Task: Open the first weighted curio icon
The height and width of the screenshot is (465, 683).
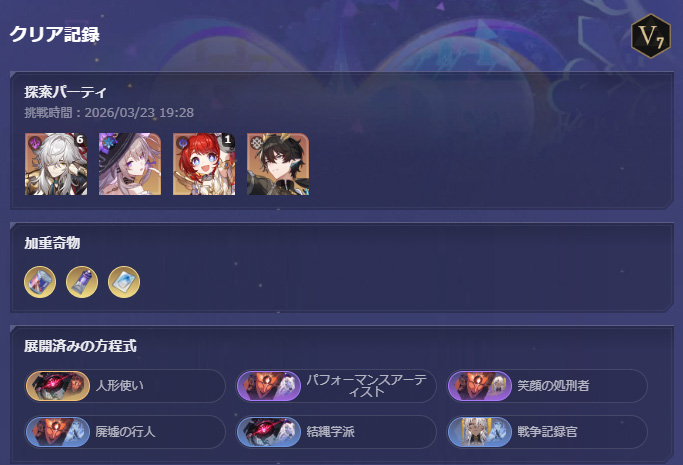Action: click(40, 282)
